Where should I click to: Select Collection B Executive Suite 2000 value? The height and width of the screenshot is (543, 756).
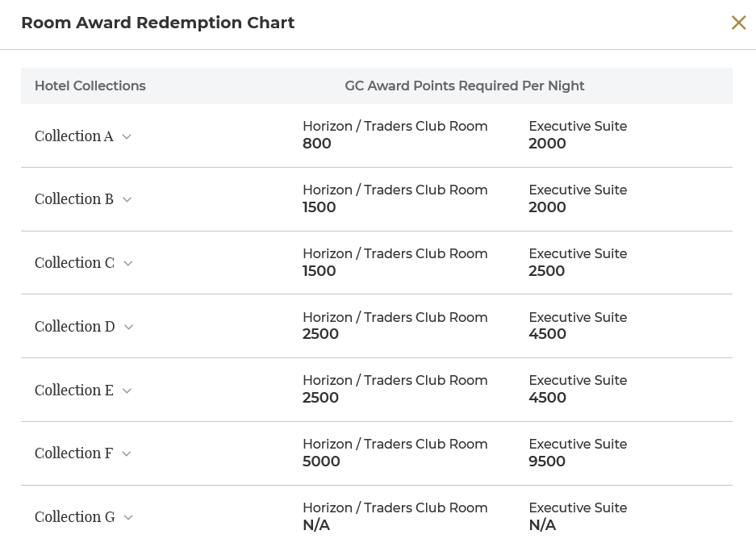click(x=547, y=207)
